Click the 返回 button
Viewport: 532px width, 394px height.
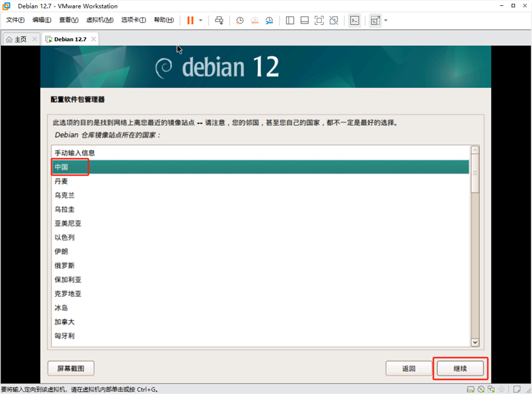409,369
